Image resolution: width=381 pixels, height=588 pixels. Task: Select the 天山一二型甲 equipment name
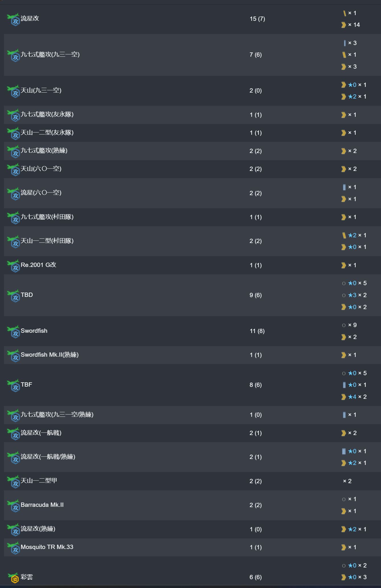39,481
